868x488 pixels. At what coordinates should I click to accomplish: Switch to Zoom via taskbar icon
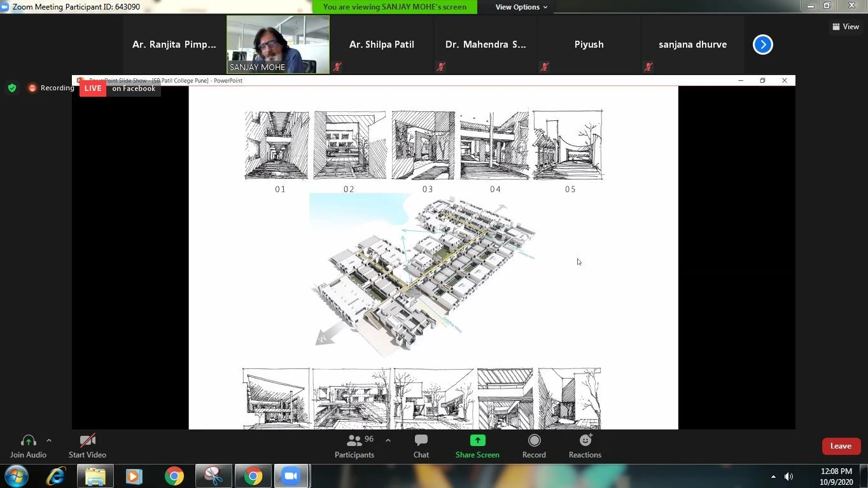(x=291, y=476)
